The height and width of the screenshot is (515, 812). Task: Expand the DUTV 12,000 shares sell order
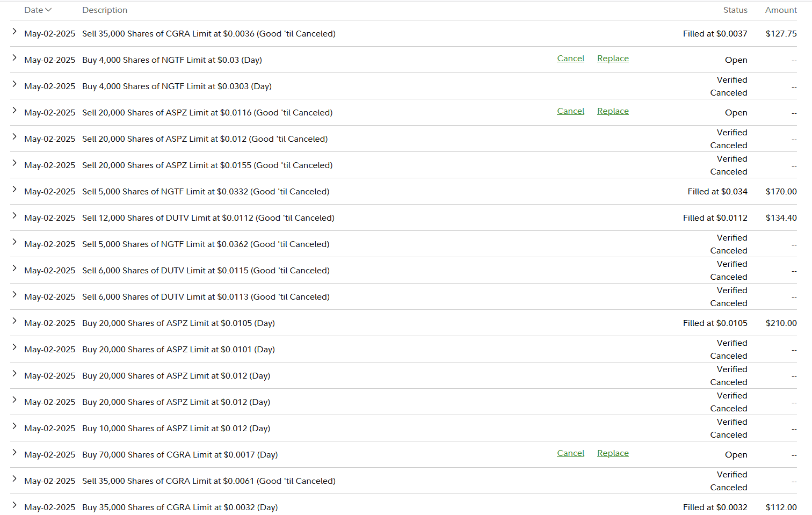15,216
